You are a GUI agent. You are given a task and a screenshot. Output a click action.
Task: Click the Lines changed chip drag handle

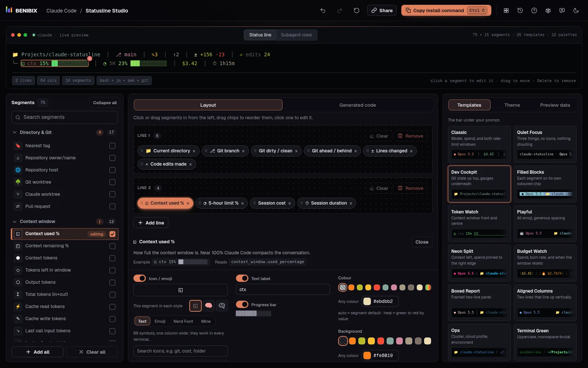(367, 151)
